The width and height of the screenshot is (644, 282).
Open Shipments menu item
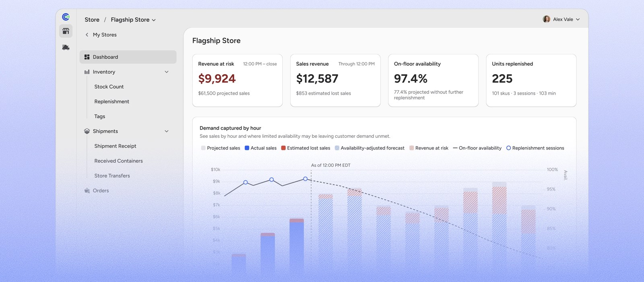coord(105,131)
